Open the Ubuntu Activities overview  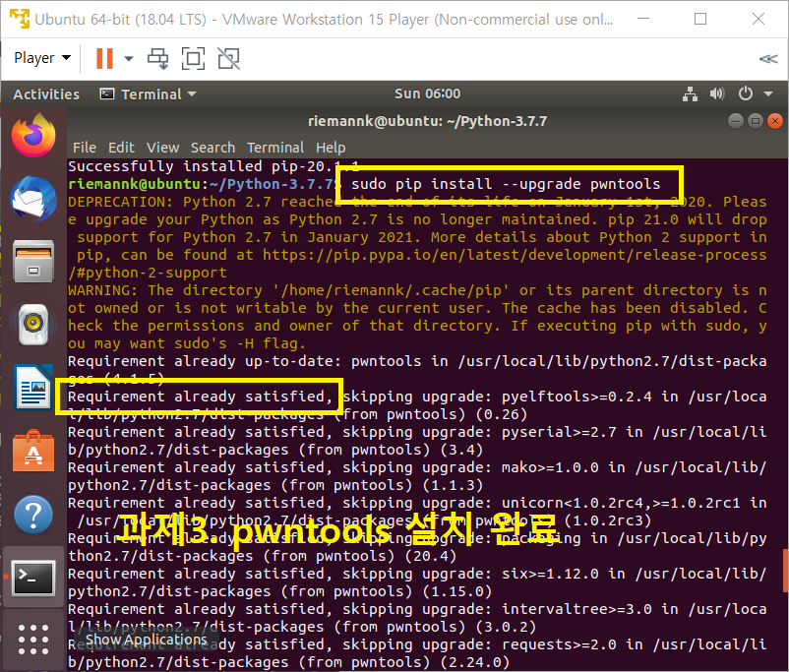tap(46, 94)
